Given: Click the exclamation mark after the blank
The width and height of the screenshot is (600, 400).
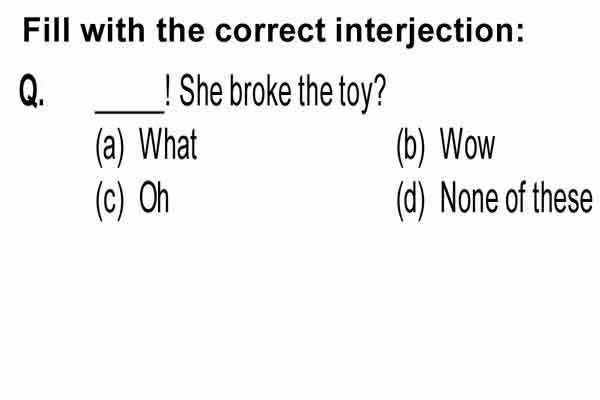Looking at the screenshot, I should [x=168, y=90].
